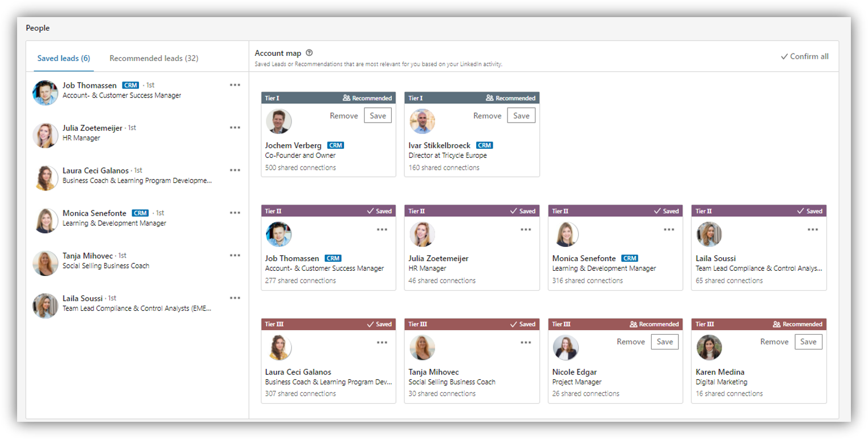868x439 pixels.
Task: Select the Saved leads tab
Action: (64, 58)
